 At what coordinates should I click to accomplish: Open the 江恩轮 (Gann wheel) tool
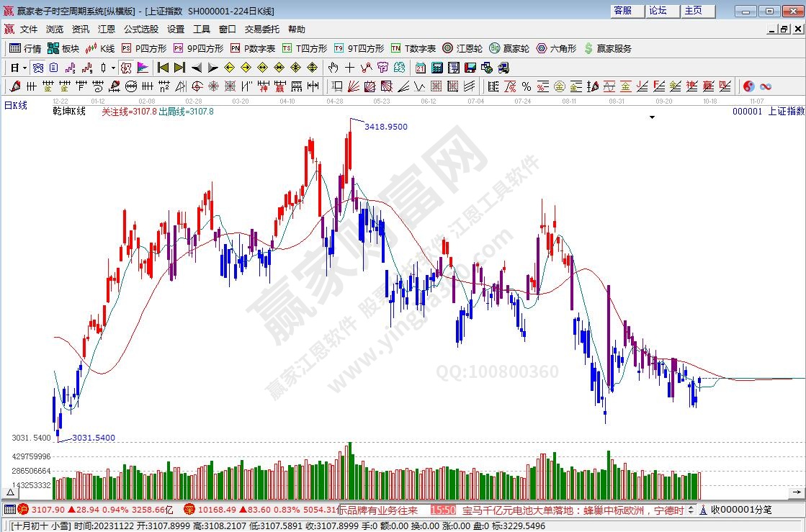point(462,48)
